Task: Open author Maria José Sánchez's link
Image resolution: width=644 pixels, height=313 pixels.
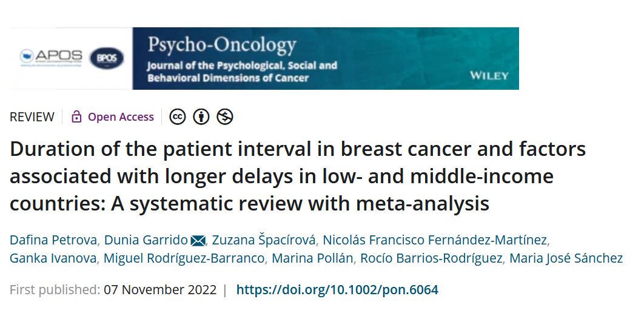Action: [x=566, y=258]
